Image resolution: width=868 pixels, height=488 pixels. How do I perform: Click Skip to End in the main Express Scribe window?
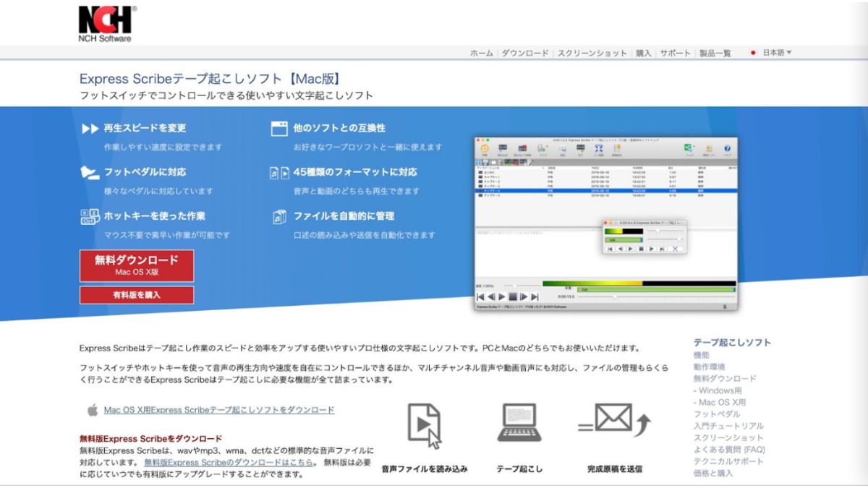tap(535, 296)
